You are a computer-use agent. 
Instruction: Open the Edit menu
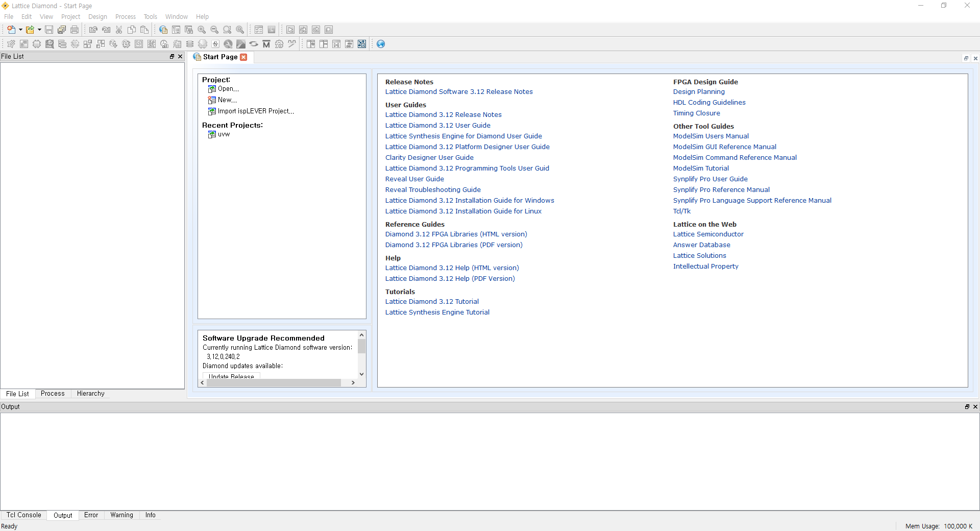[27, 17]
